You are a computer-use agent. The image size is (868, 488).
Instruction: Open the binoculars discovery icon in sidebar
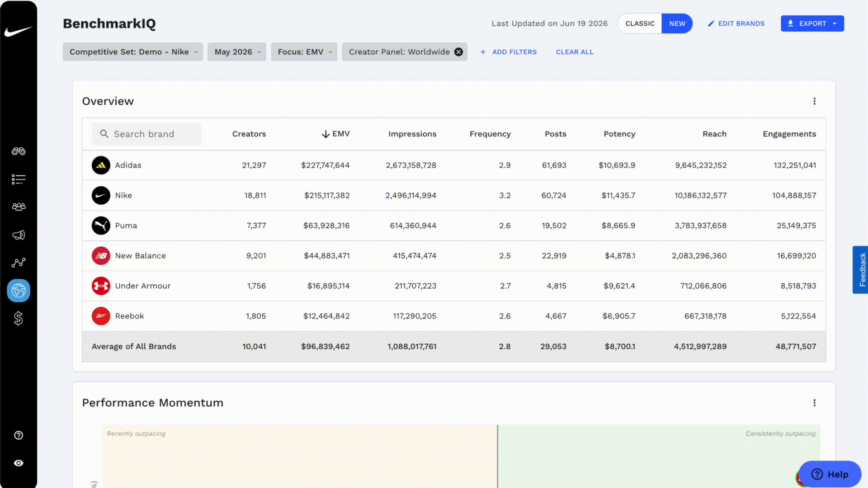[x=19, y=151]
